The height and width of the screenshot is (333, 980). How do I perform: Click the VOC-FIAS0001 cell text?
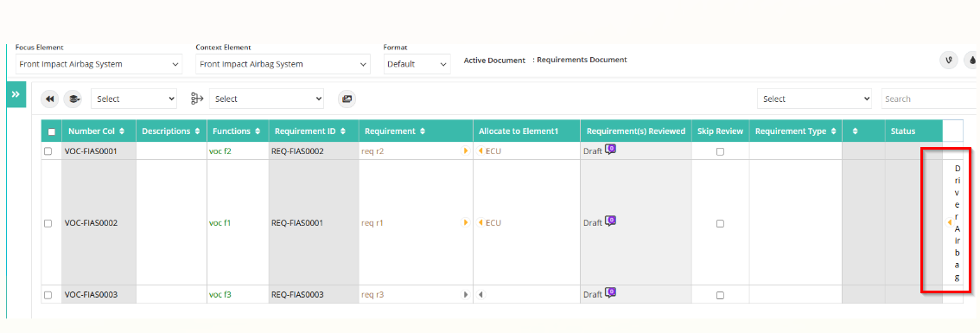click(x=92, y=151)
